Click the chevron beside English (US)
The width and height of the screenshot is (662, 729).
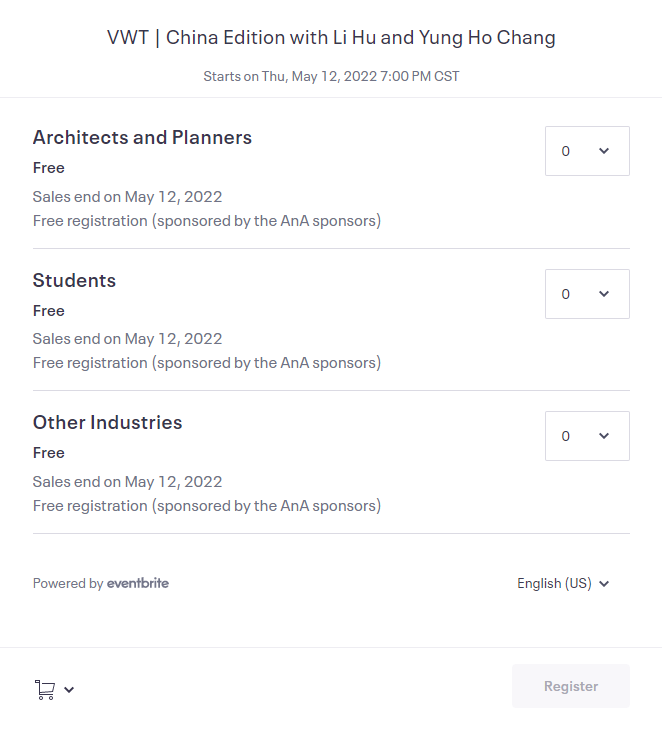pyautogui.click(x=604, y=584)
